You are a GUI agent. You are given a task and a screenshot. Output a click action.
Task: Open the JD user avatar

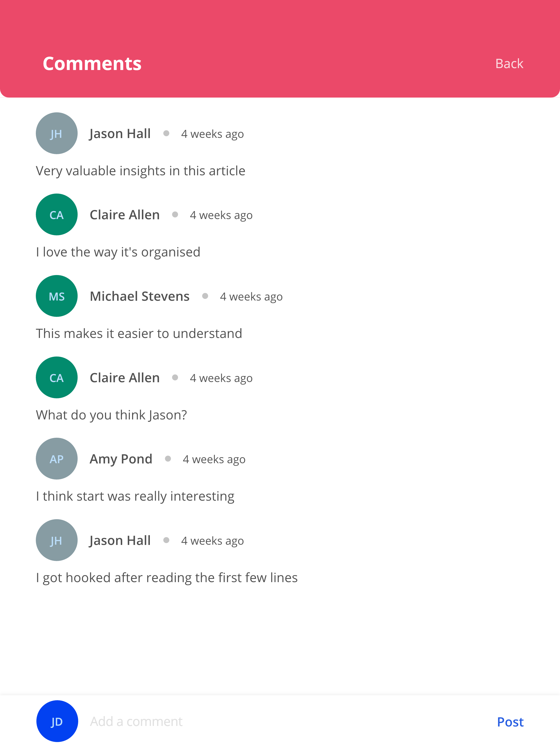coord(57,721)
